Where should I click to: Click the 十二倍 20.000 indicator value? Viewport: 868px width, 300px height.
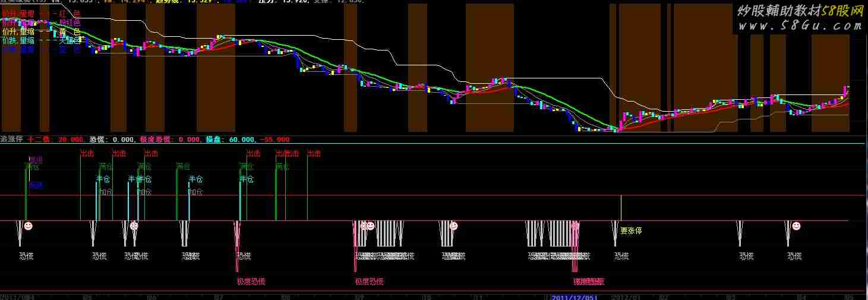pos(56,139)
